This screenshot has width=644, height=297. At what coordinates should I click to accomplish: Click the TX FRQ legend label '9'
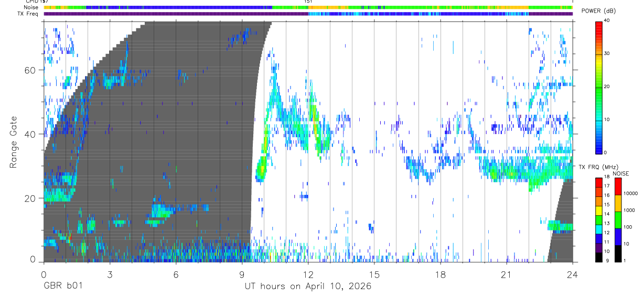[608, 260]
